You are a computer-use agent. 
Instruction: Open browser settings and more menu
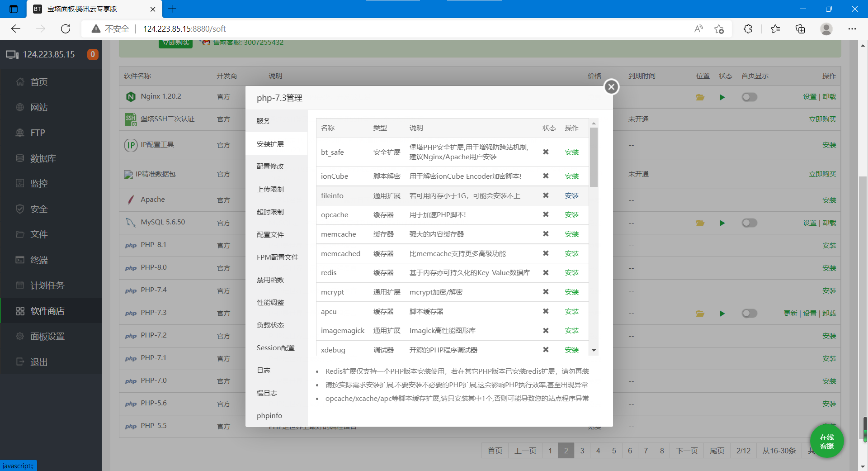(x=852, y=29)
